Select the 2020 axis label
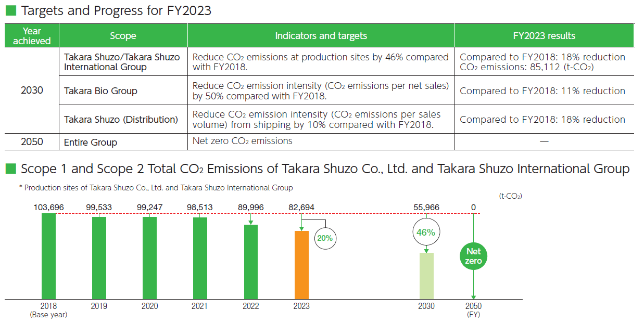The height and width of the screenshot is (323, 644). (x=149, y=306)
